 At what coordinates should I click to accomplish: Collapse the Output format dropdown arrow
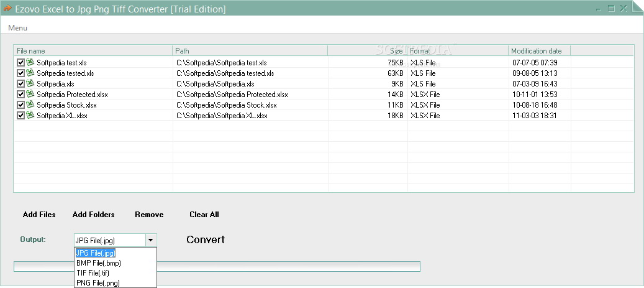[x=151, y=240]
